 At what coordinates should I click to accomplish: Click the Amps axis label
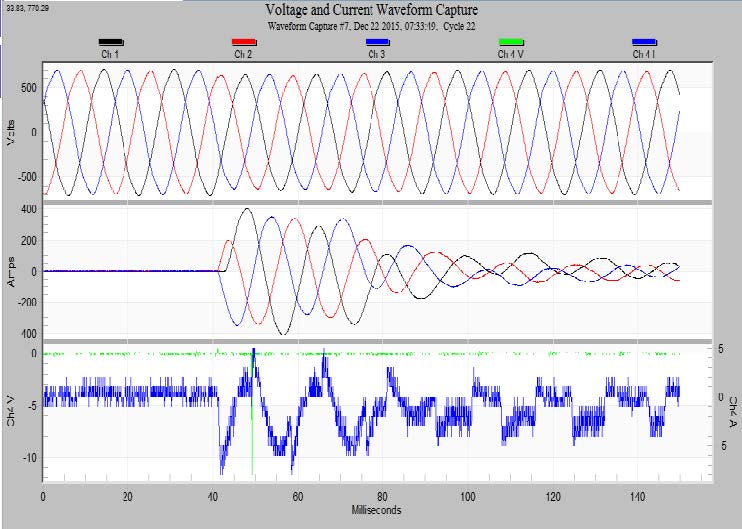click(11, 272)
